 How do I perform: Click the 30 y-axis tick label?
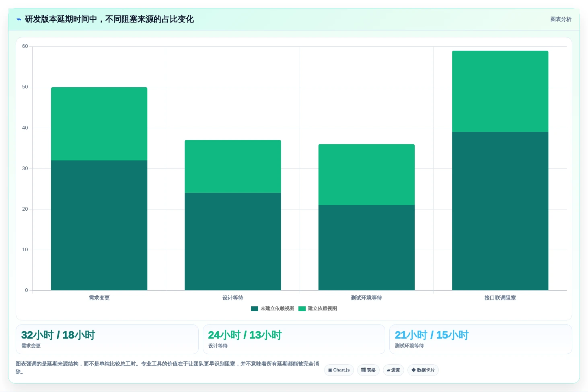click(x=25, y=168)
